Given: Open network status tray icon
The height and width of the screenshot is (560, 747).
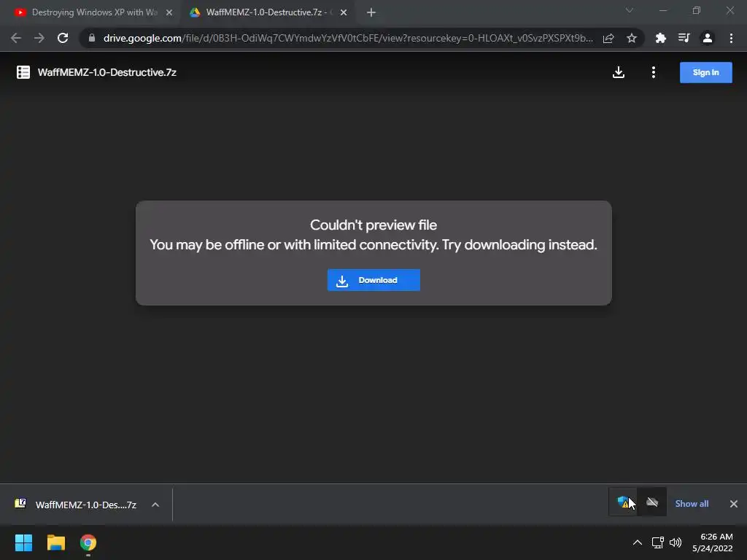Looking at the screenshot, I should pos(658,542).
